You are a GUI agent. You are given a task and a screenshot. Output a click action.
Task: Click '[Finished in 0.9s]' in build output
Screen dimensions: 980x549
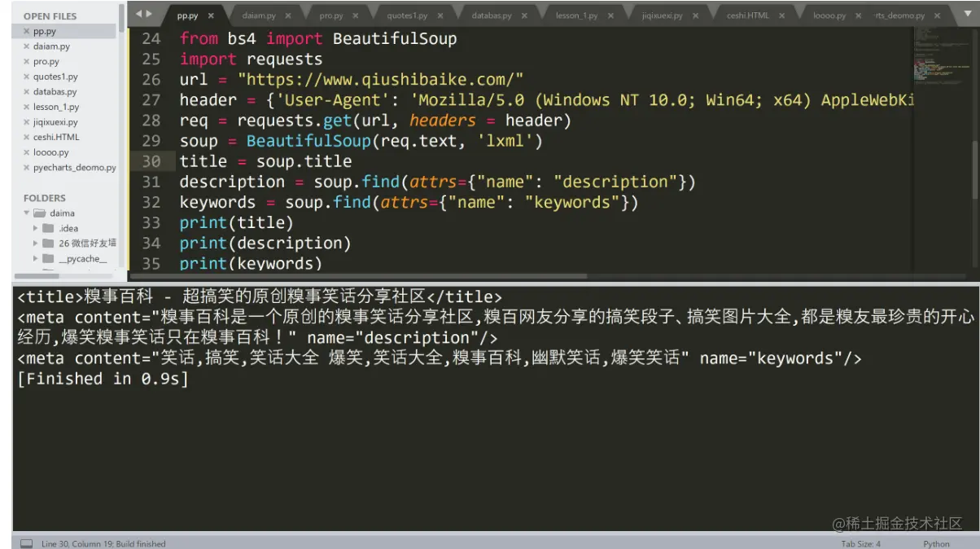click(x=103, y=379)
